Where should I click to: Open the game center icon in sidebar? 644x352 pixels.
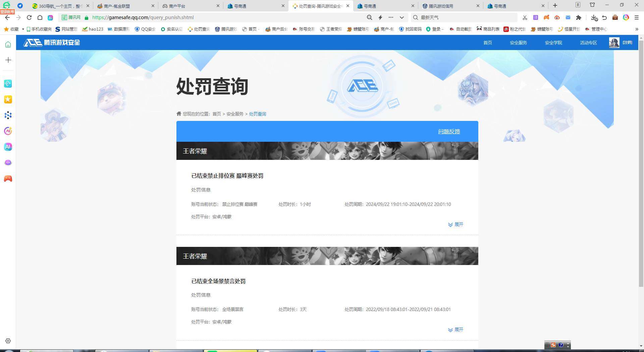[8, 178]
